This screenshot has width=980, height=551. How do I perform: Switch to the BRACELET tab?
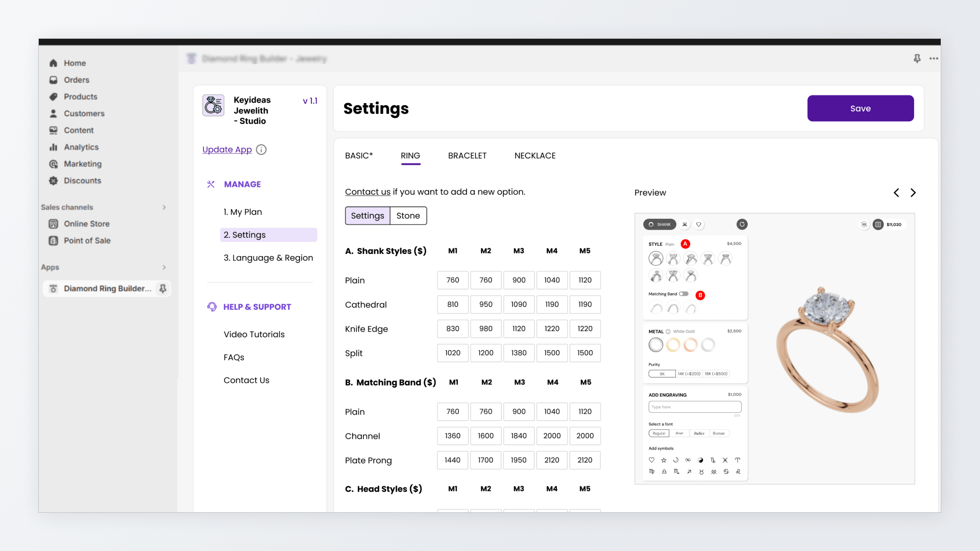tap(467, 156)
